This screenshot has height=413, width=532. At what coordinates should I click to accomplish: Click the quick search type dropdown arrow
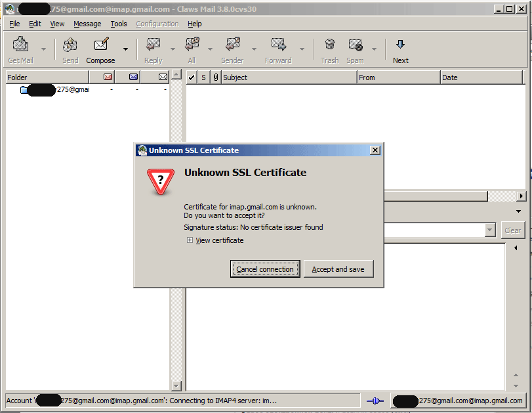(518, 211)
